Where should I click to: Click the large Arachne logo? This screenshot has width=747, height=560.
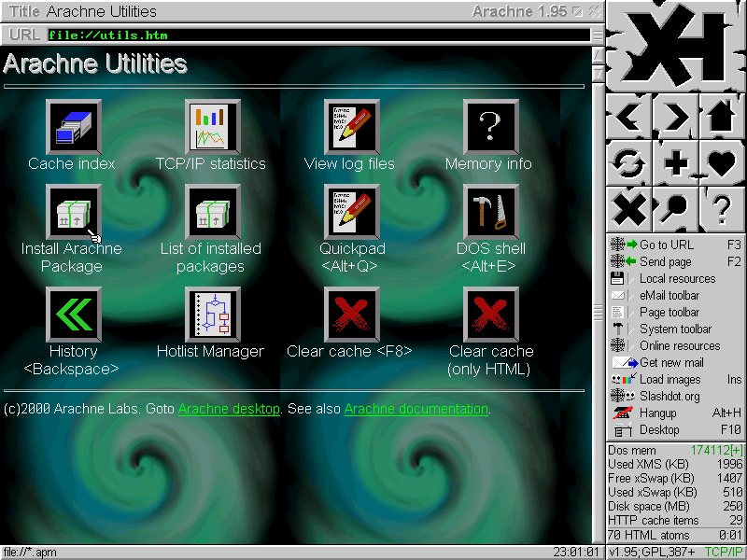point(675,46)
